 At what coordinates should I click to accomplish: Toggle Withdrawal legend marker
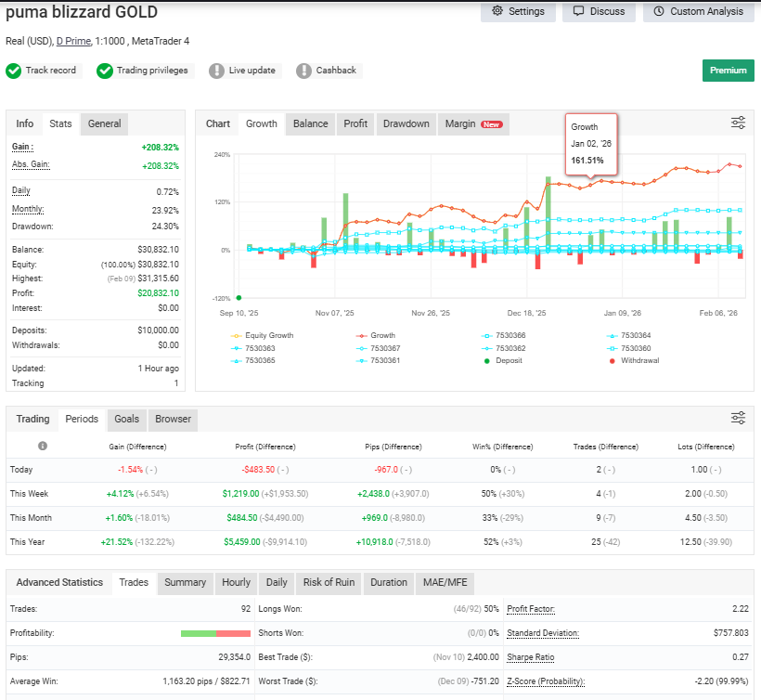pyautogui.click(x=634, y=360)
